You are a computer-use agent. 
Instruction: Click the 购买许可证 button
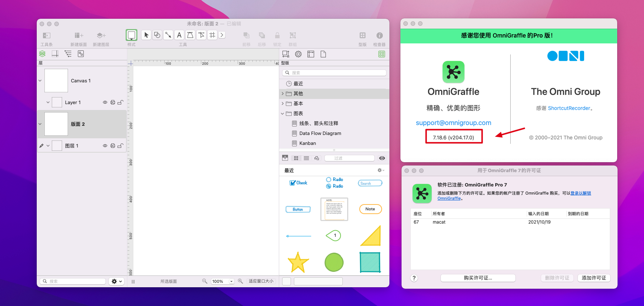tap(478, 278)
